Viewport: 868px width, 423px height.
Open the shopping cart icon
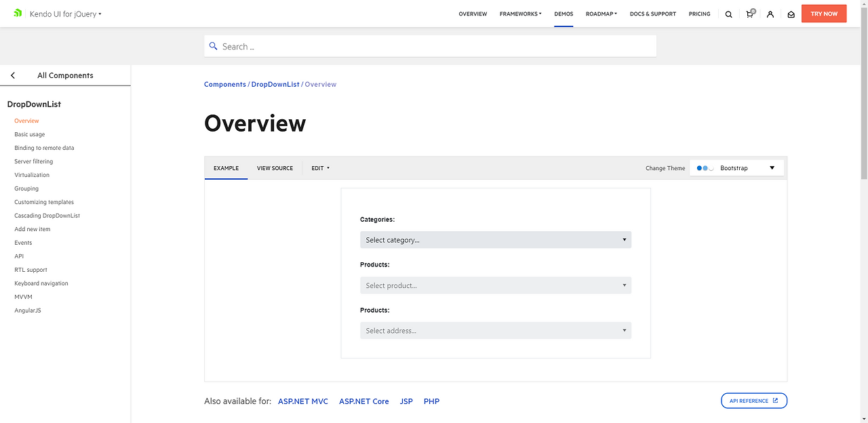[749, 14]
